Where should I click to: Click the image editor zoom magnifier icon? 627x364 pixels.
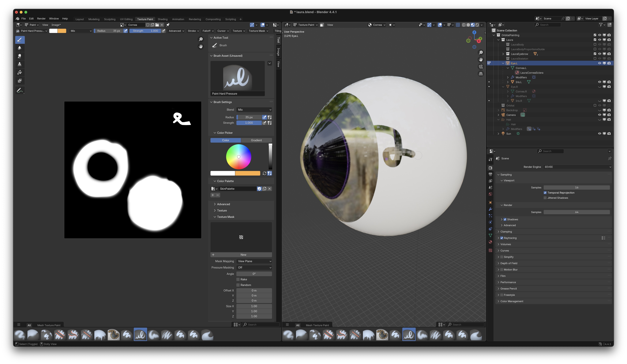(x=201, y=39)
